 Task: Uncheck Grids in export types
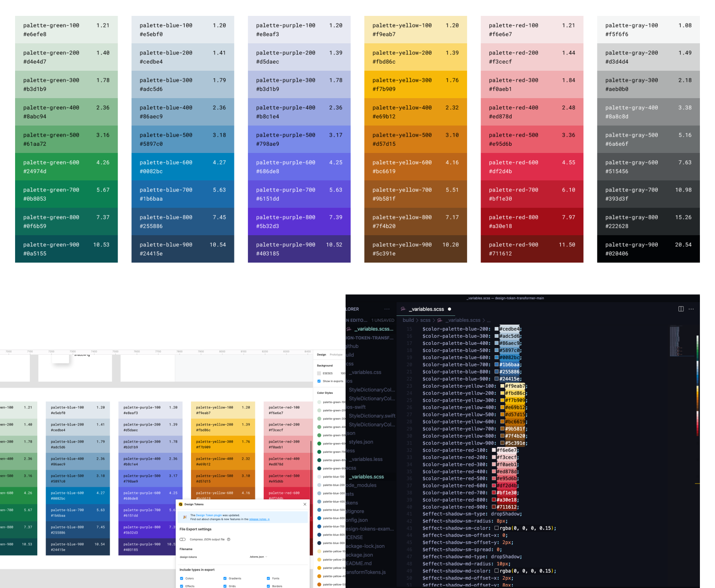[x=225, y=586]
